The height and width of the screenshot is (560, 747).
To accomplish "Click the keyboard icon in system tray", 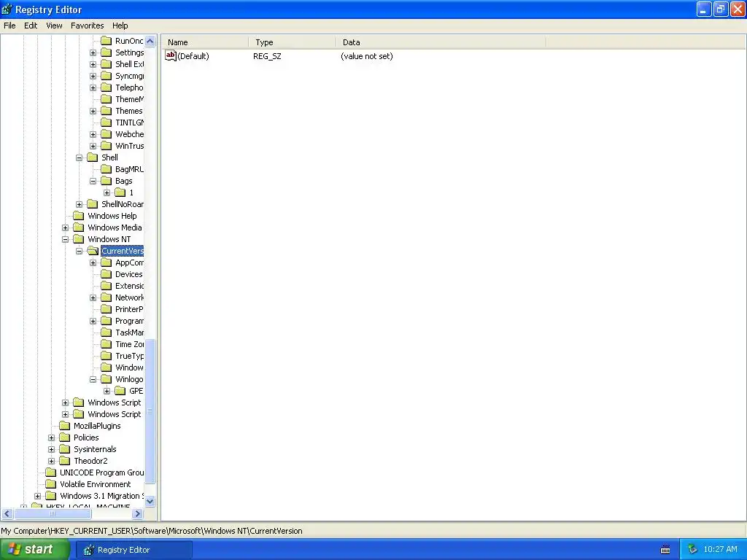I will [665, 550].
